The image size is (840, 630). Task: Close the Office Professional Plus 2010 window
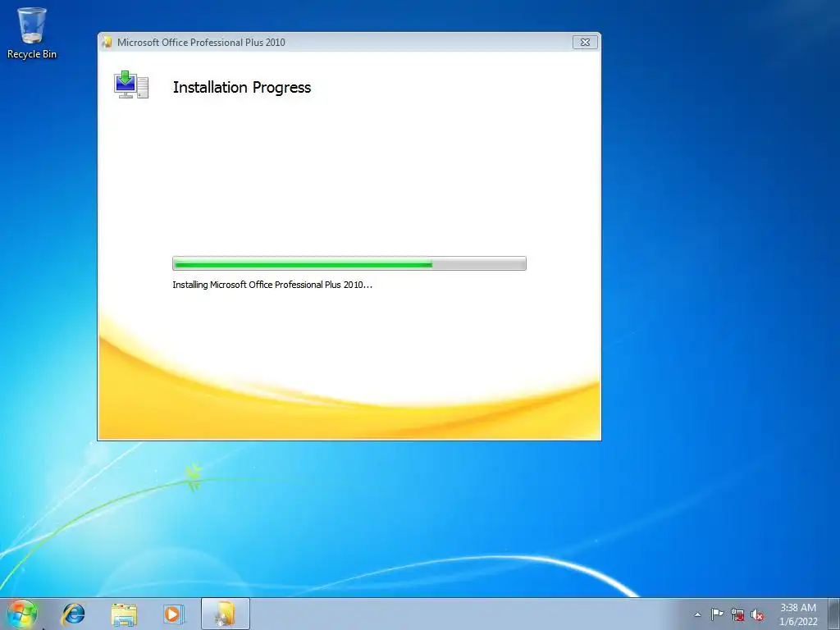(585, 43)
